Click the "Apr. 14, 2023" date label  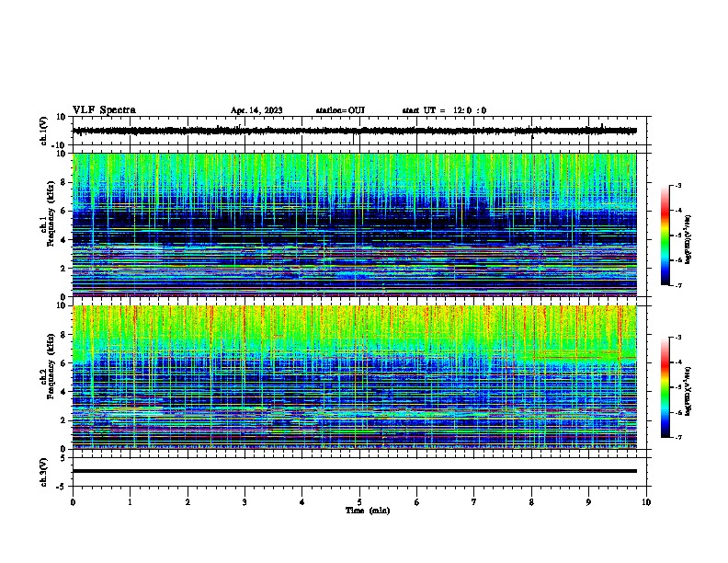click(256, 110)
